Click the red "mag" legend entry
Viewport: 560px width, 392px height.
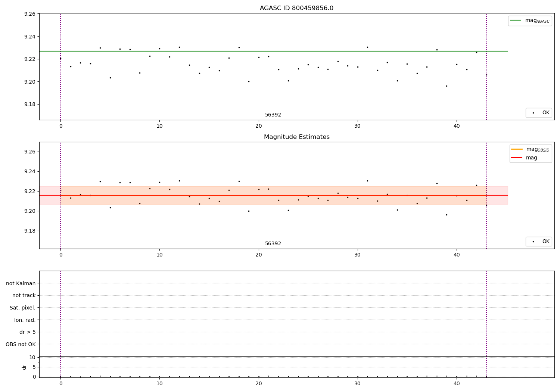(x=525, y=158)
